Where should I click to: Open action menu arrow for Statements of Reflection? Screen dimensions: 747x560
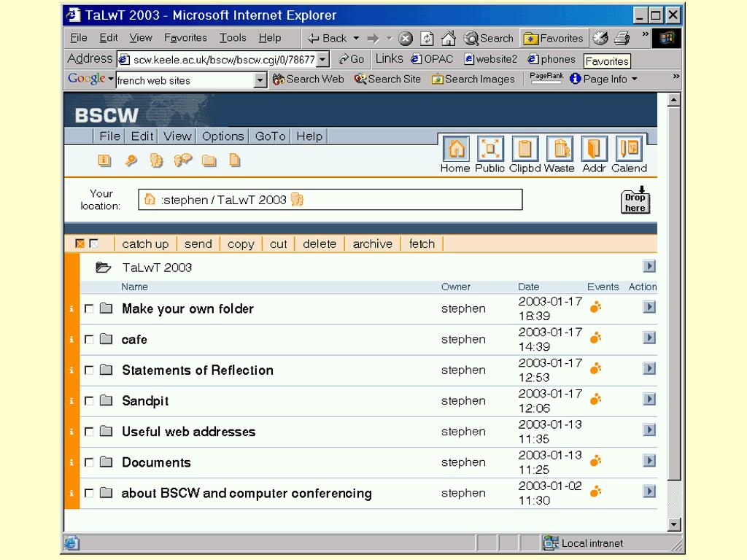[x=649, y=368]
